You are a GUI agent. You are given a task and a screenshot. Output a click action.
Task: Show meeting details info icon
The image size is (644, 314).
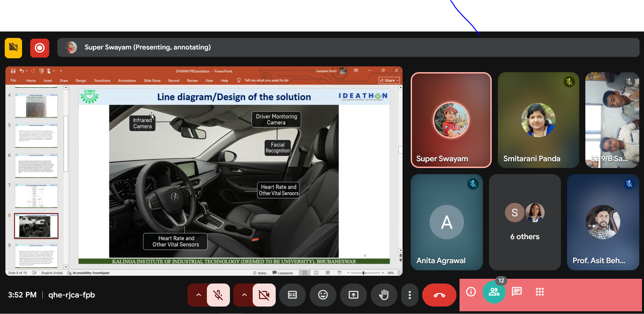pyautogui.click(x=471, y=292)
